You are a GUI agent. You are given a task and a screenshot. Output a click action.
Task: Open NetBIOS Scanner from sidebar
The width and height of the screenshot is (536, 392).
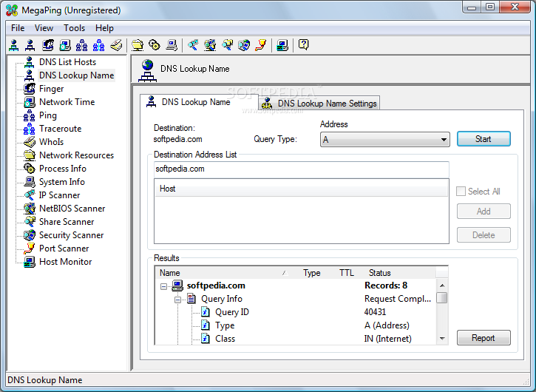coord(72,209)
